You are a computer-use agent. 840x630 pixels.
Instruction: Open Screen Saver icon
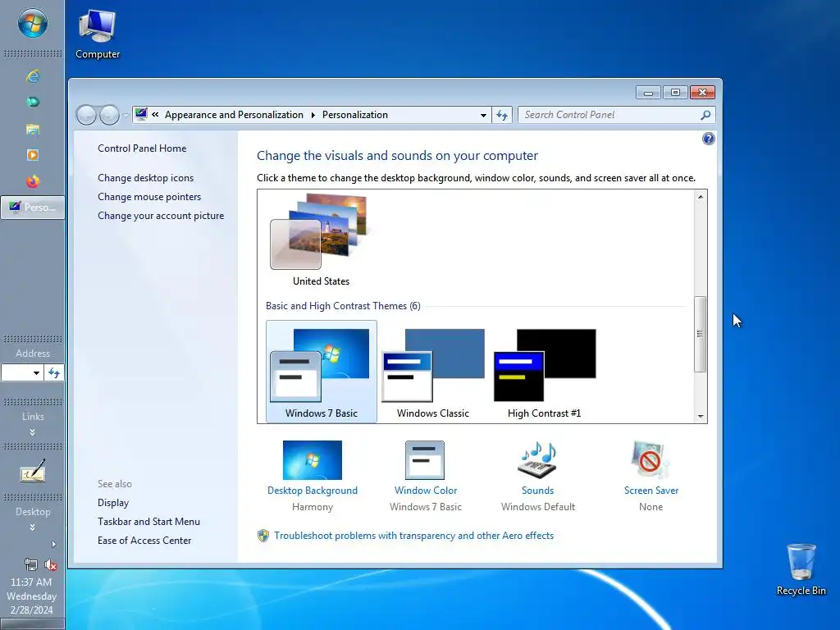click(650, 460)
